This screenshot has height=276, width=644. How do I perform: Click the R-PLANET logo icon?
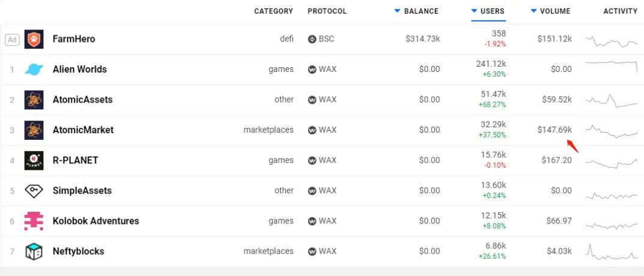pos(34,160)
